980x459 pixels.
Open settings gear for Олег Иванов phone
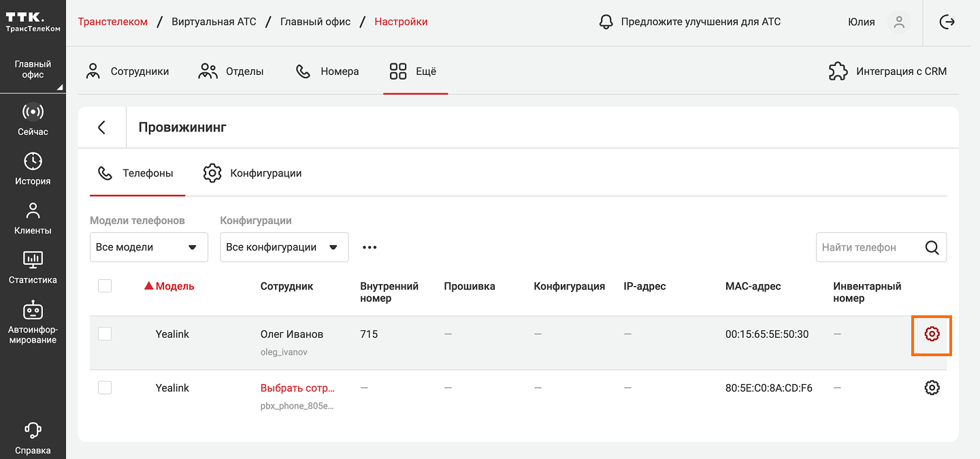pos(932,334)
